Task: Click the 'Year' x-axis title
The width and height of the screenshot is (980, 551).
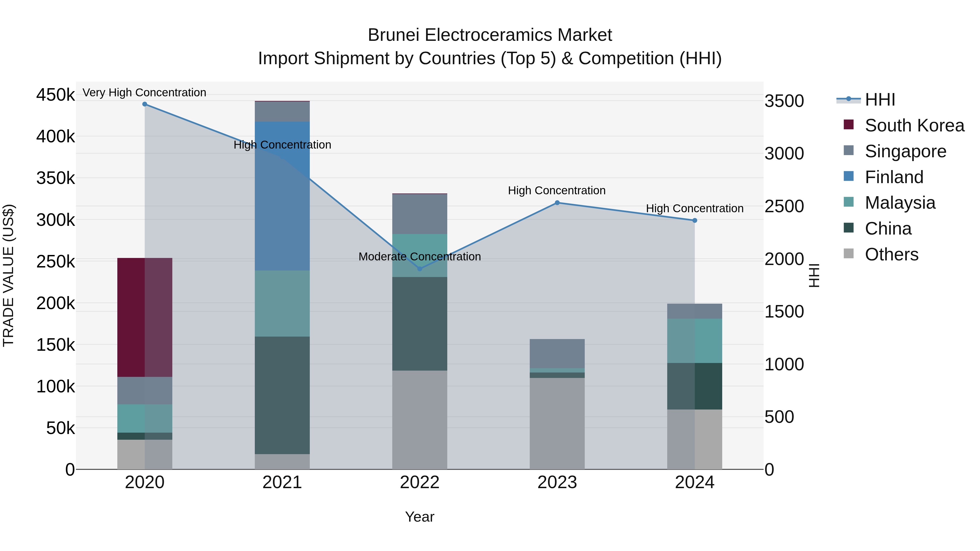Action: [419, 517]
